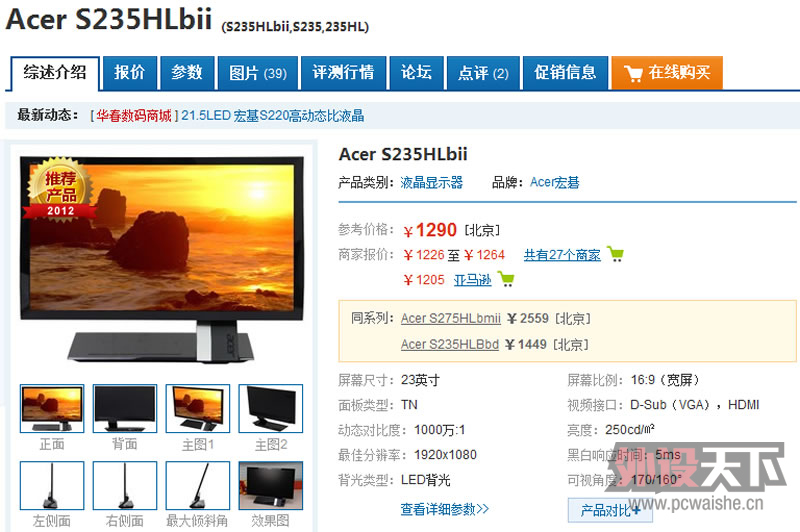This screenshot has height=532, width=800.
Task: Click the LED背光 backlight value
Action: point(426,479)
